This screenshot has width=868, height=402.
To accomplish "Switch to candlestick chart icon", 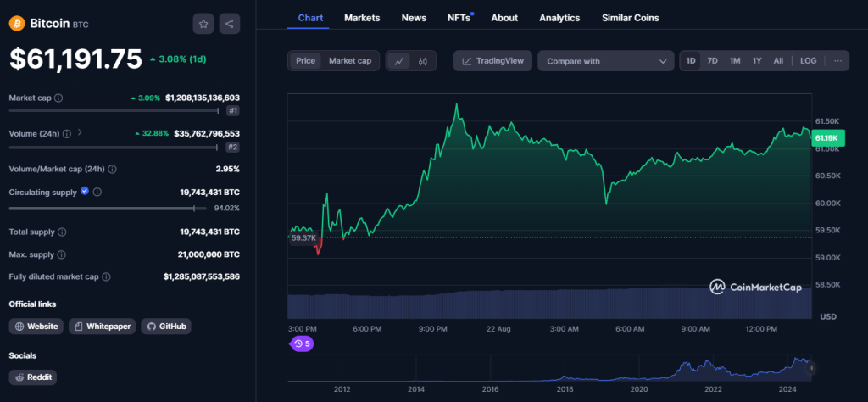I will [x=423, y=61].
